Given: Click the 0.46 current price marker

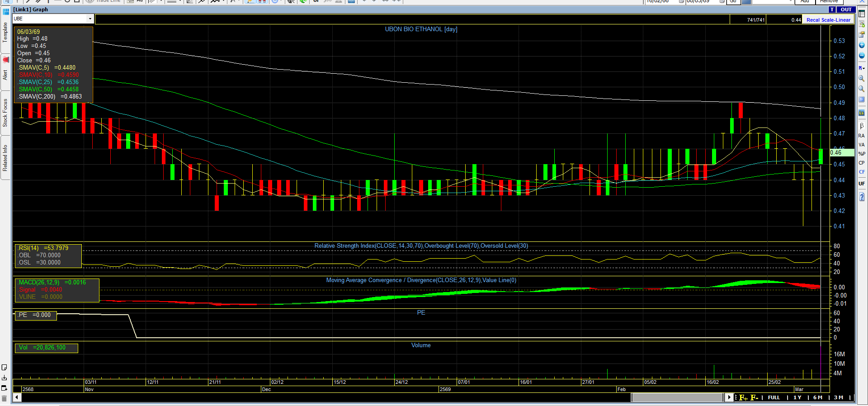Looking at the screenshot, I should [842, 152].
